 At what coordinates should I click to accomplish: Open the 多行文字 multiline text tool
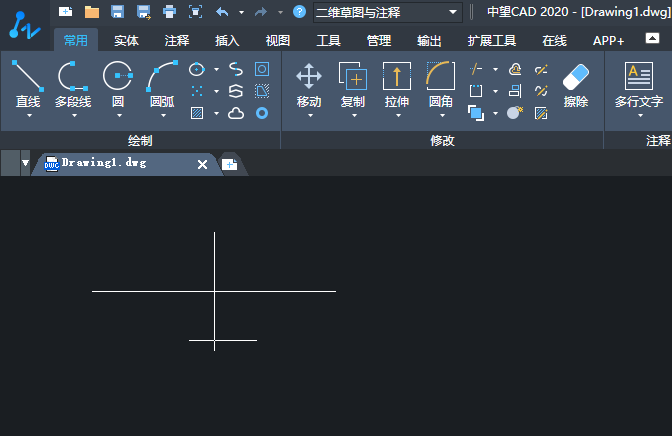coord(639,84)
